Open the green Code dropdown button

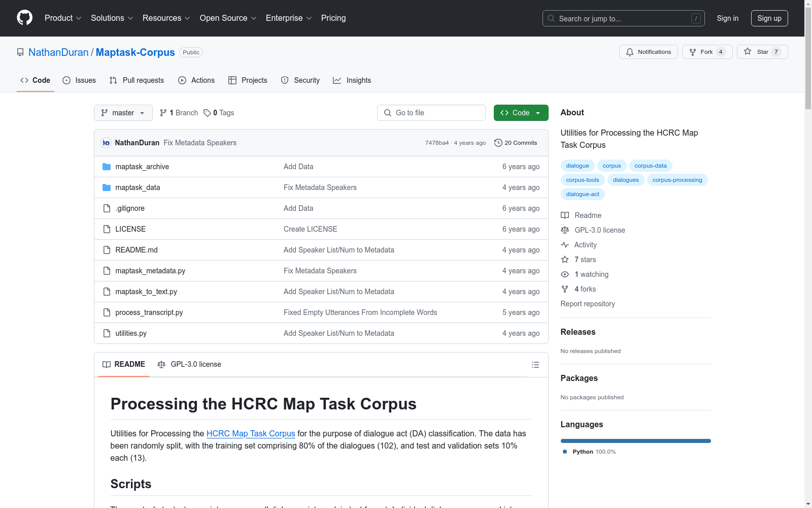coord(521,113)
